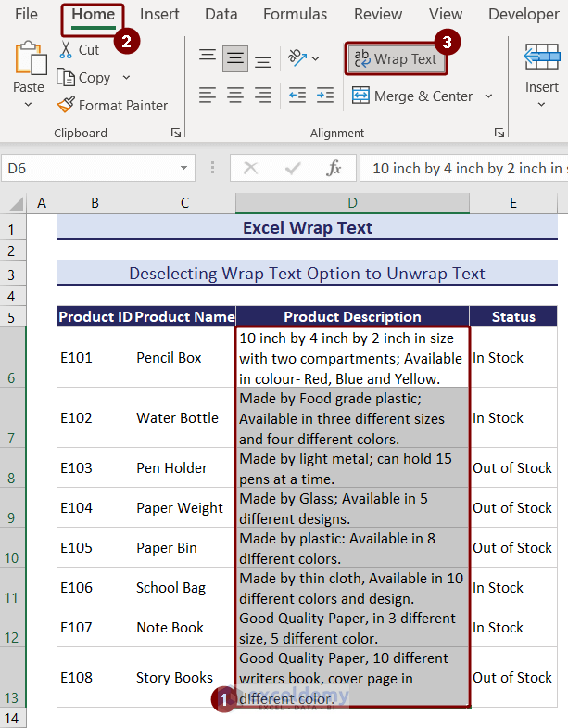Click the Cut scissors icon
The width and height of the screenshot is (568, 728).
66,50
